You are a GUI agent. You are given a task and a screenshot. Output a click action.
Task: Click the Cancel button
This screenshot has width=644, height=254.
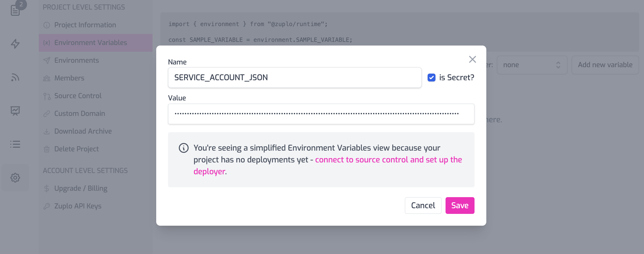pos(423,206)
